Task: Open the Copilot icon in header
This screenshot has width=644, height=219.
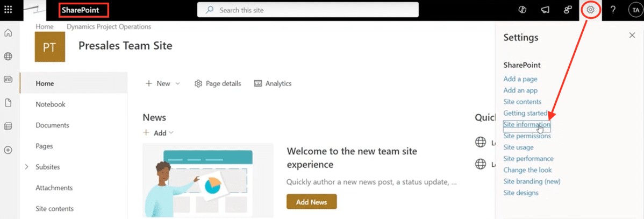Action: (x=521, y=10)
